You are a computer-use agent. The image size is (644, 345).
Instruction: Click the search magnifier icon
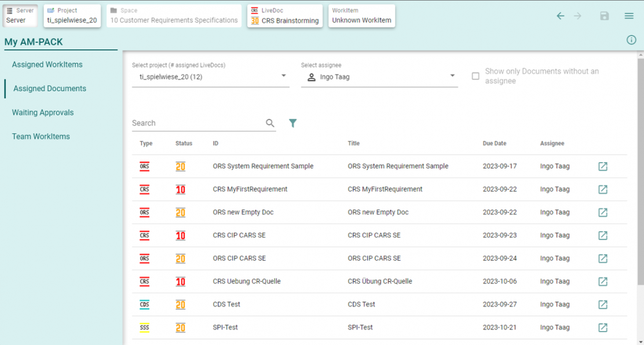pyautogui.click(x=270, y=123)
